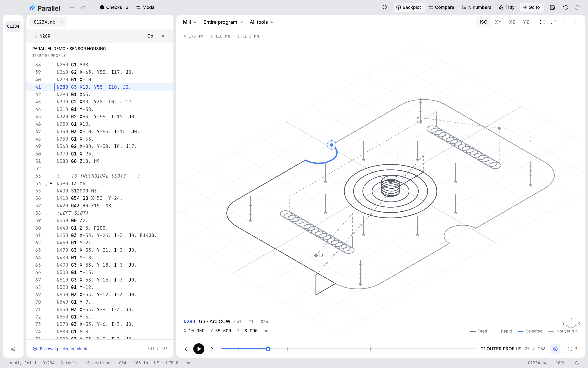This screenshot has height=368, width=588.
Task: Close the backplot panel
Action: click(x=575, y=22)
